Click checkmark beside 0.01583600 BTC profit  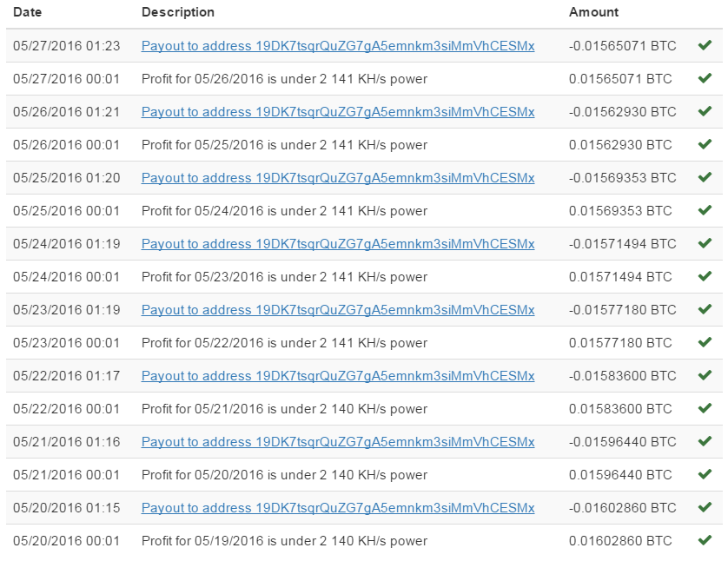tap(705, 408)
